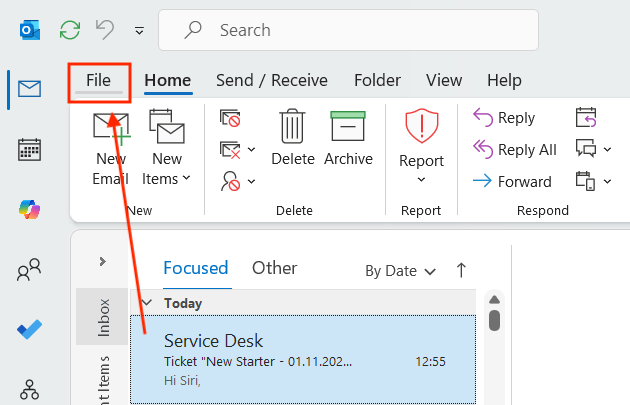Open the Calendar from the left sidebar

30,150
